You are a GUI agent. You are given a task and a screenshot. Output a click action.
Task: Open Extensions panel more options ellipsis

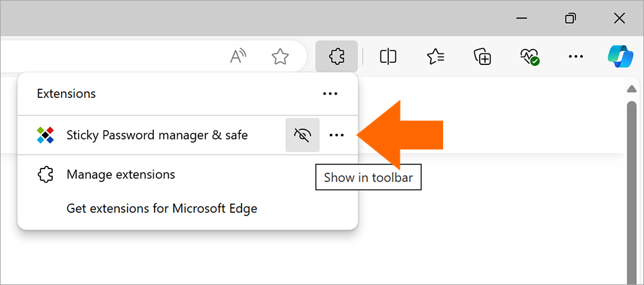pos(330,94)
